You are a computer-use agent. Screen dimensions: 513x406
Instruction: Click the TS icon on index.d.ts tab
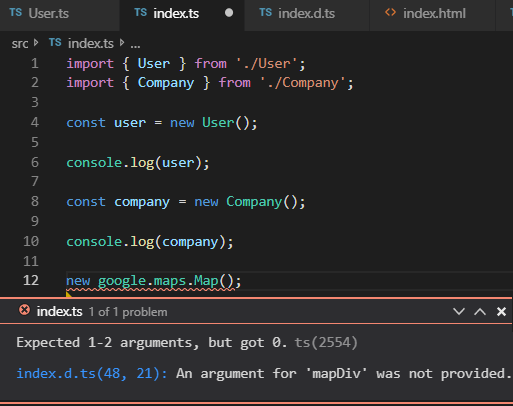(266, 13)
